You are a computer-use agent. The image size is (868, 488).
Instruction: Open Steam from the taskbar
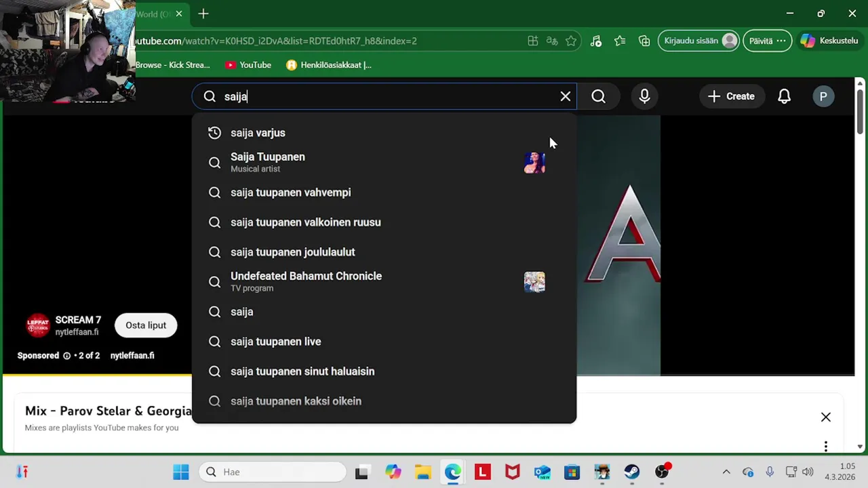pos(631,472)
